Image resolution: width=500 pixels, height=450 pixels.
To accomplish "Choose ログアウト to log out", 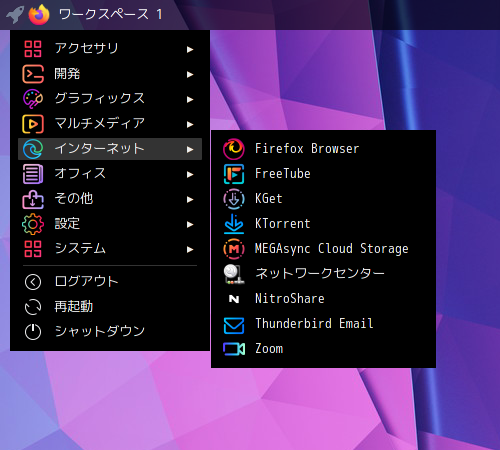I will tap(110, 282).
